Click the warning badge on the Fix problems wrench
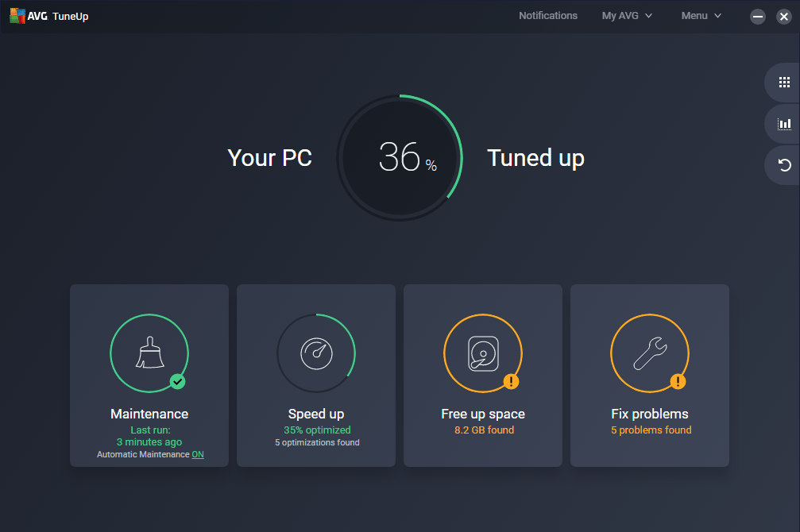The height and width of the screenshot is (532, 800). pos(678,382)
